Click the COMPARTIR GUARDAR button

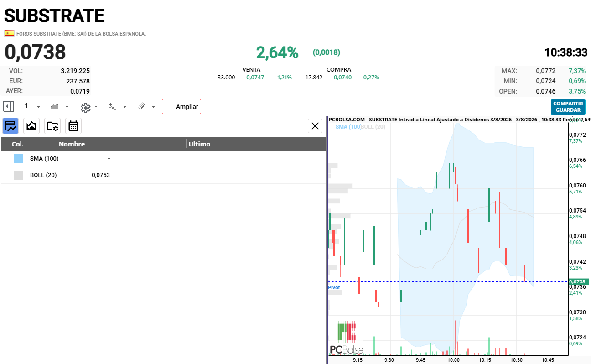point(568,107)
